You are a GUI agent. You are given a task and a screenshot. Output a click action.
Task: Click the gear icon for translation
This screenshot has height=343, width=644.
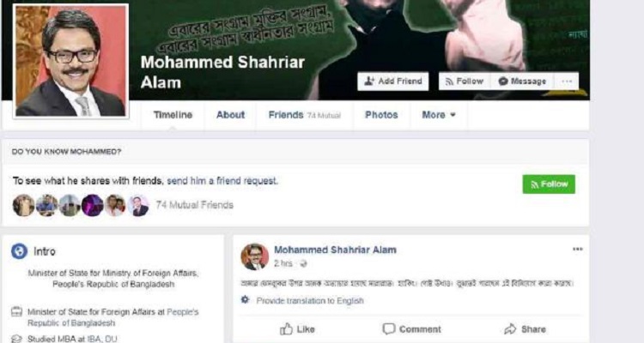tap(246, 300)
